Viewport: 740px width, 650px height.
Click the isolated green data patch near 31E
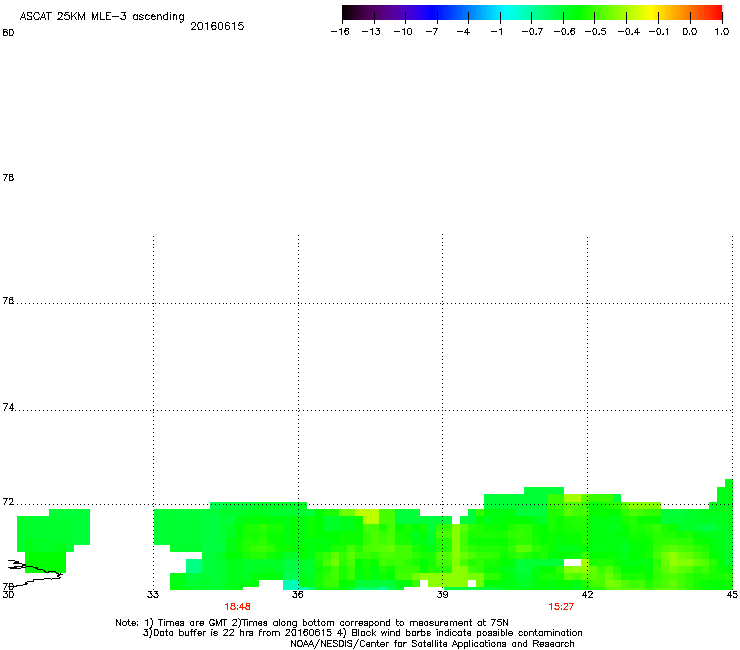53,540
